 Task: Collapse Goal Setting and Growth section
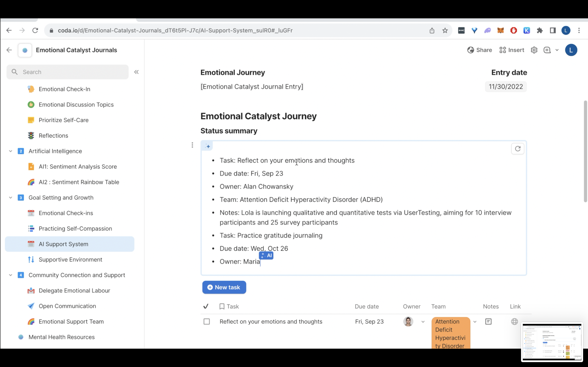click(10, 198)
